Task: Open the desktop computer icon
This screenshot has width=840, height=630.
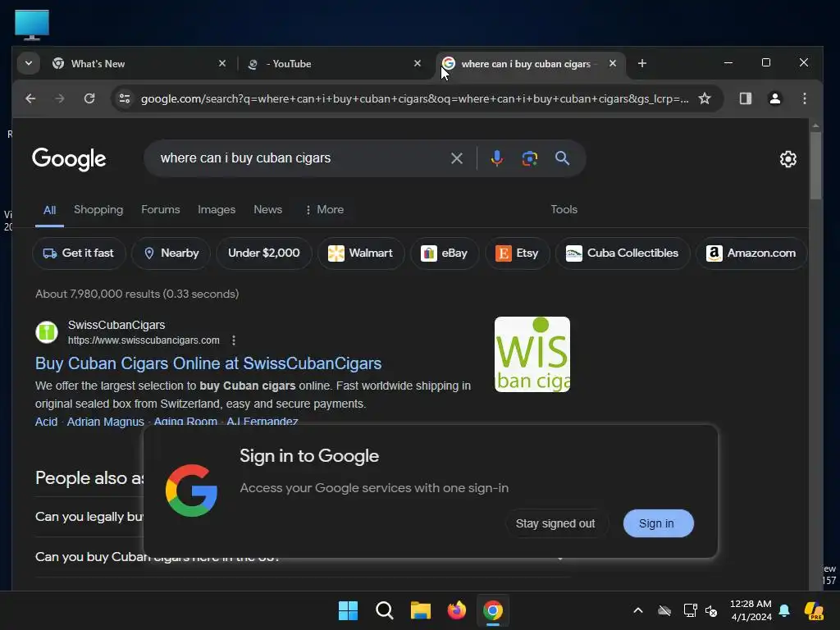Action: (x=32, y=25)
